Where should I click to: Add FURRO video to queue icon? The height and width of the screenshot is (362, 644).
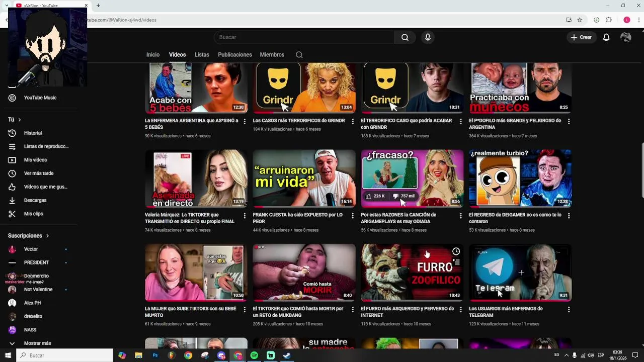[456, 262]
